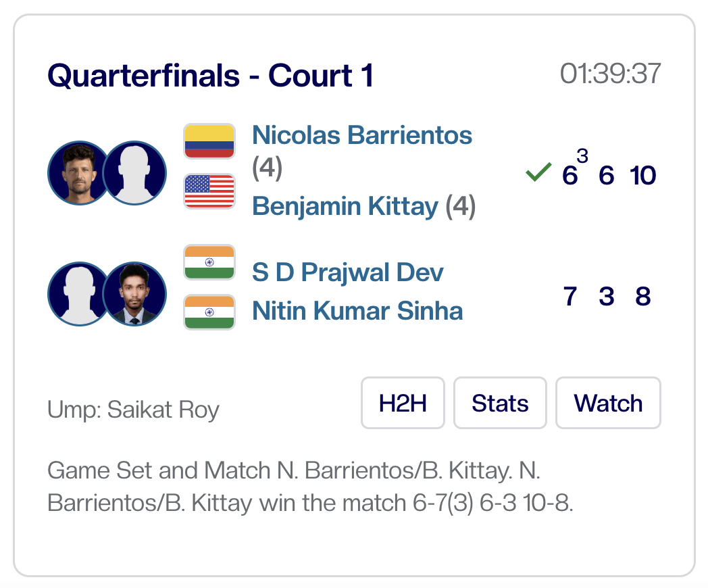
Task: Open Benjamin Kittay player profile link
Action: click(x=345, y=206)
